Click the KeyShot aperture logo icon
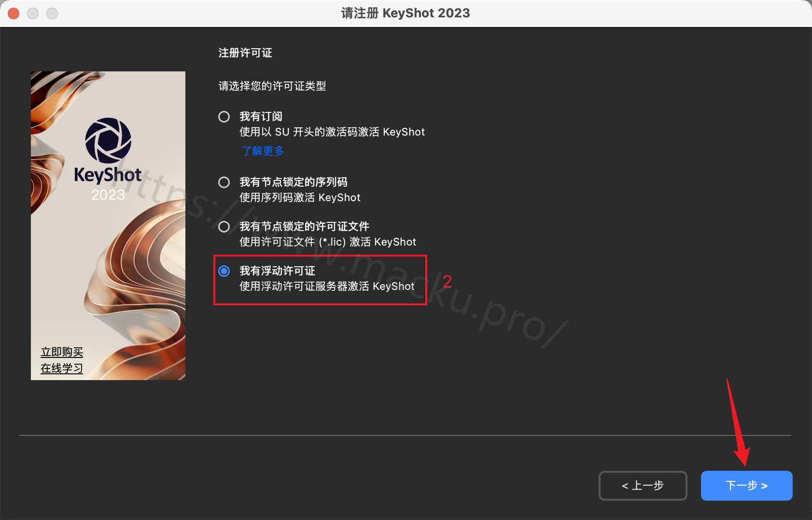 [108, 140]
